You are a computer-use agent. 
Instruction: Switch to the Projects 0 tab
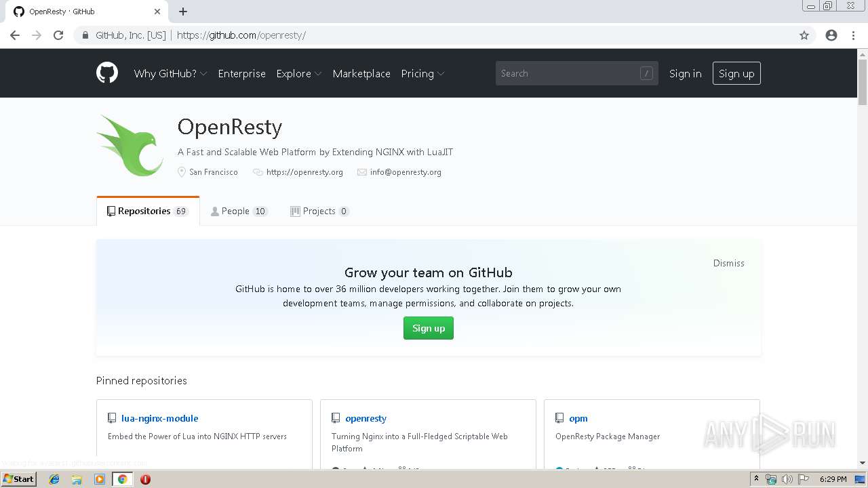[319, 211]
